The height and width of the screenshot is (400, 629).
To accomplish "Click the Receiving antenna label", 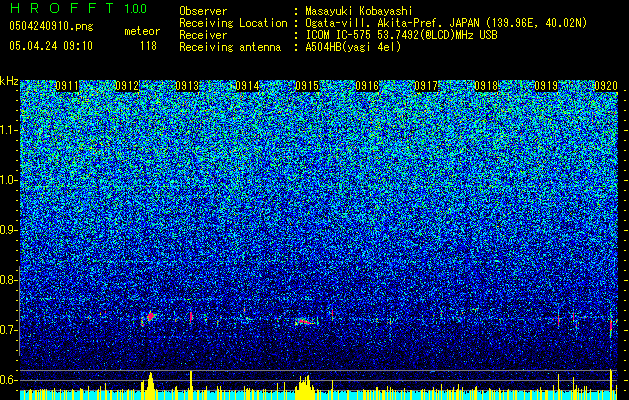I will [x=230, y=47].
